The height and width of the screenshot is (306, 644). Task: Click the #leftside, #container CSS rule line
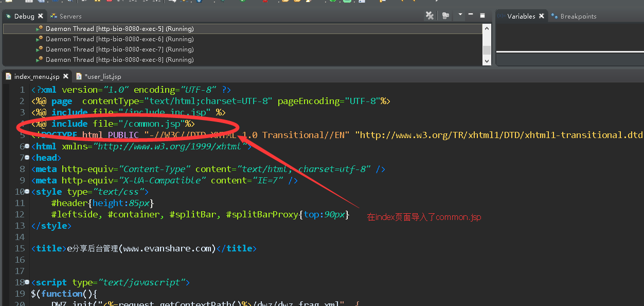tap(201, 214)
